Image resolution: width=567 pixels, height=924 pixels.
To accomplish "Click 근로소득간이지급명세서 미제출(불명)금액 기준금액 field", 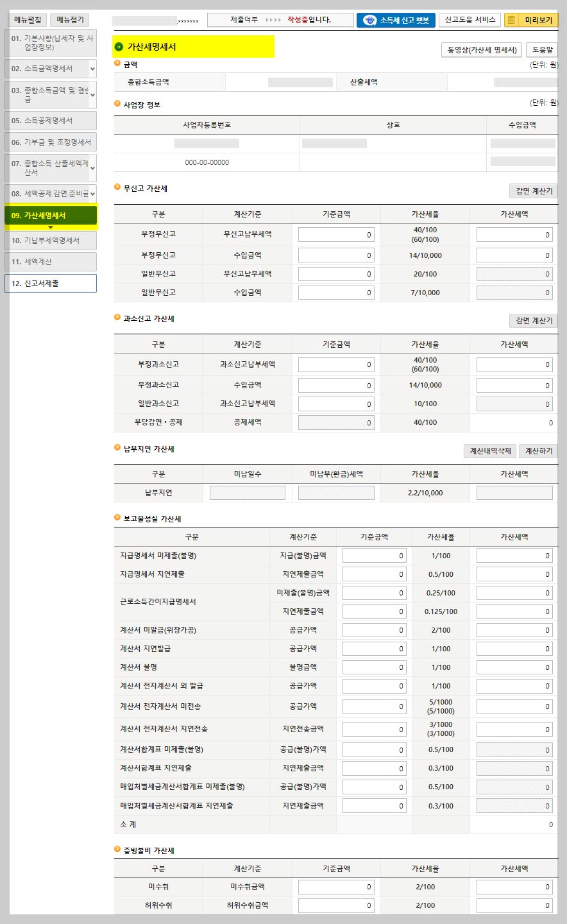I will click(x=374, y=593).
